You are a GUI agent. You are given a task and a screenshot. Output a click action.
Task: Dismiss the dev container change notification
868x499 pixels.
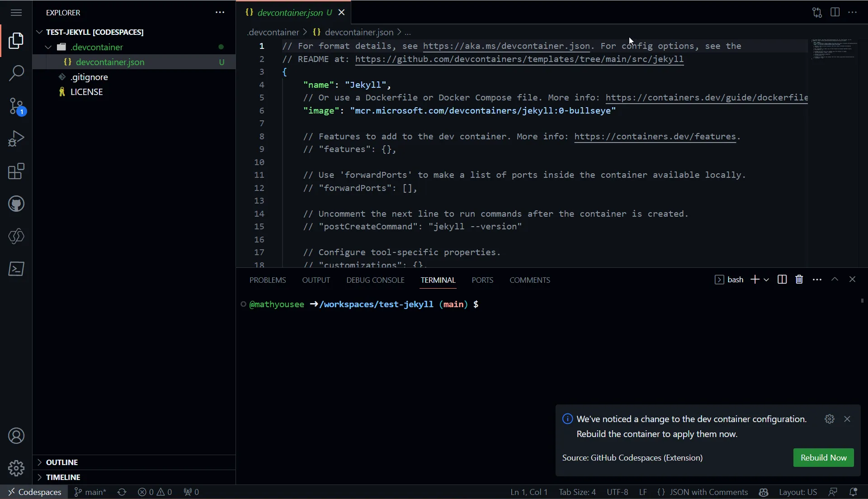[847, 418]
